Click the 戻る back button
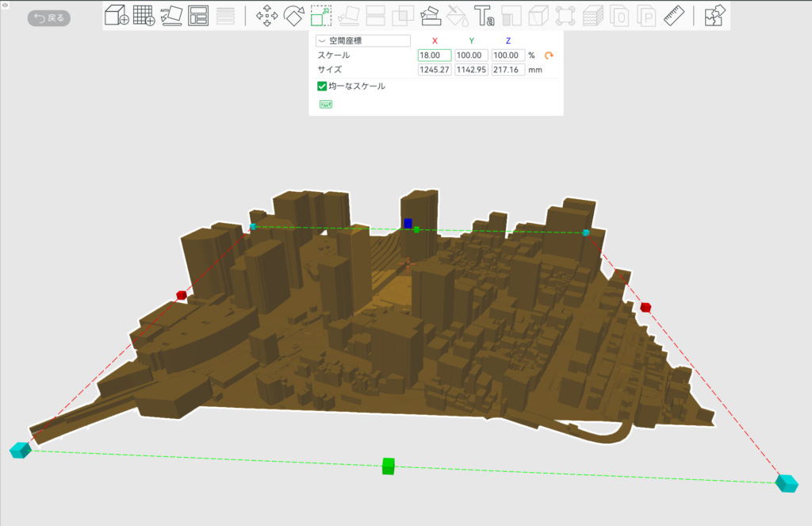 (x=49, y=17)
